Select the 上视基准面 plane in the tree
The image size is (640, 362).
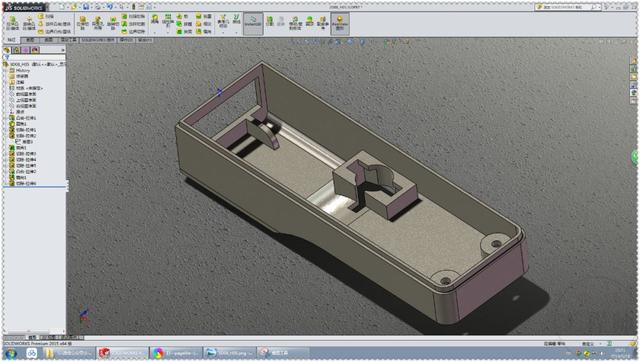coord(23,100)
